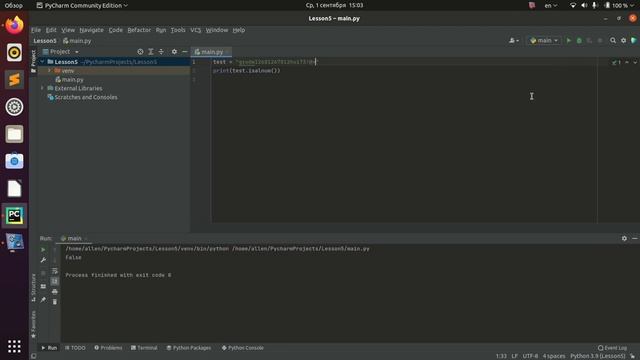This screenshot has height=360, width=640.
Task: Open the Run tool window button
Action: coord(49,348)
